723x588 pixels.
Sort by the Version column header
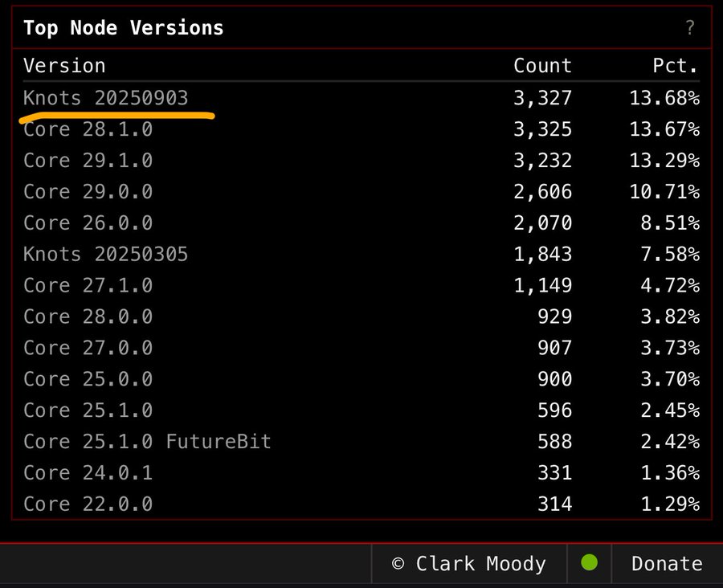pos(64,66)
